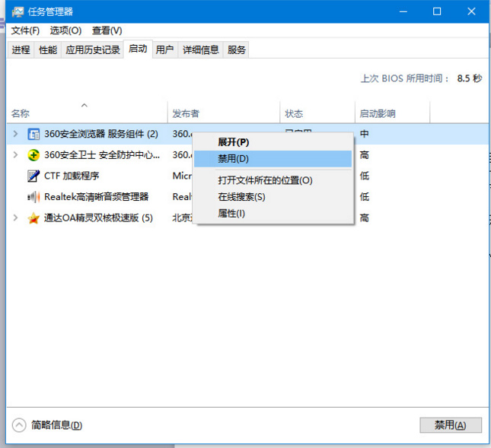Image resolution: width=491 pixels, height=448 pixels.
Task: Click startup impact 高 in 360安全卫士 row
Action: coord(365,155)
